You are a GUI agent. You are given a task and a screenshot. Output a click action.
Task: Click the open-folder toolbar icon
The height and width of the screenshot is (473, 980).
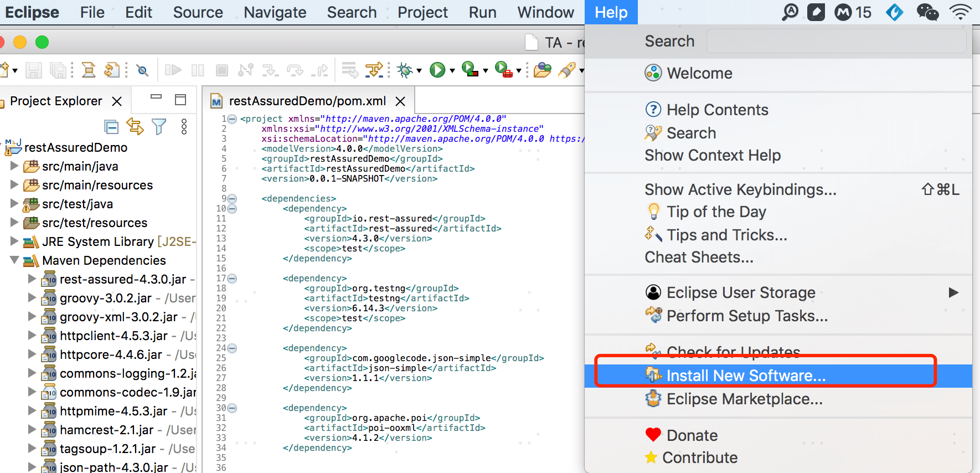(x=543, y=70)
